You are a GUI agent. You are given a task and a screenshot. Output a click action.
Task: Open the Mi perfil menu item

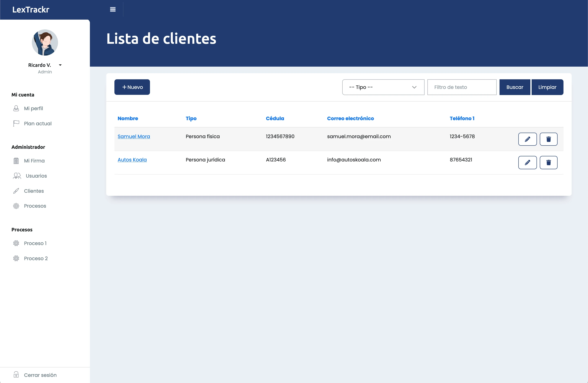(33, 109)
